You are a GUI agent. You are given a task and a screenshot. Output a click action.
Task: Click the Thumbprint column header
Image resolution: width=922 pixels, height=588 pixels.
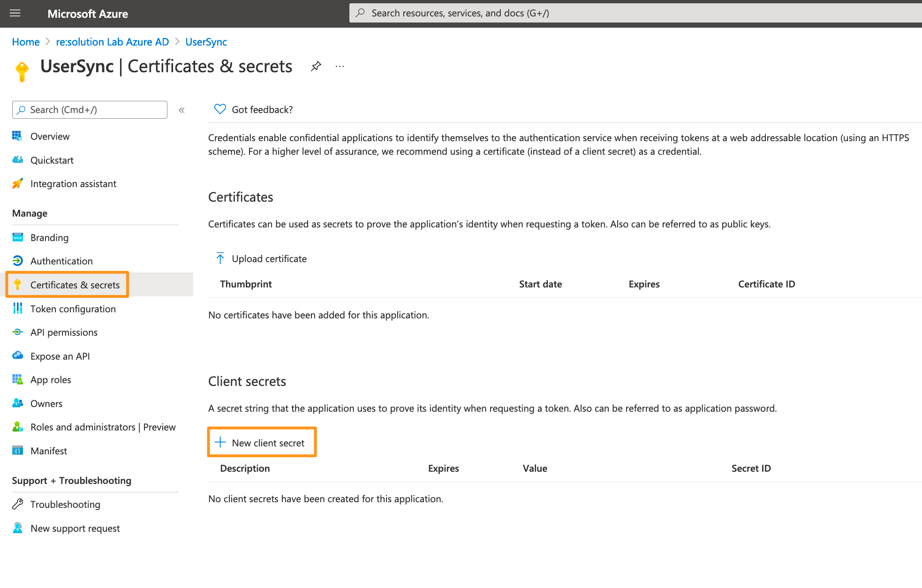click(246, 284)
